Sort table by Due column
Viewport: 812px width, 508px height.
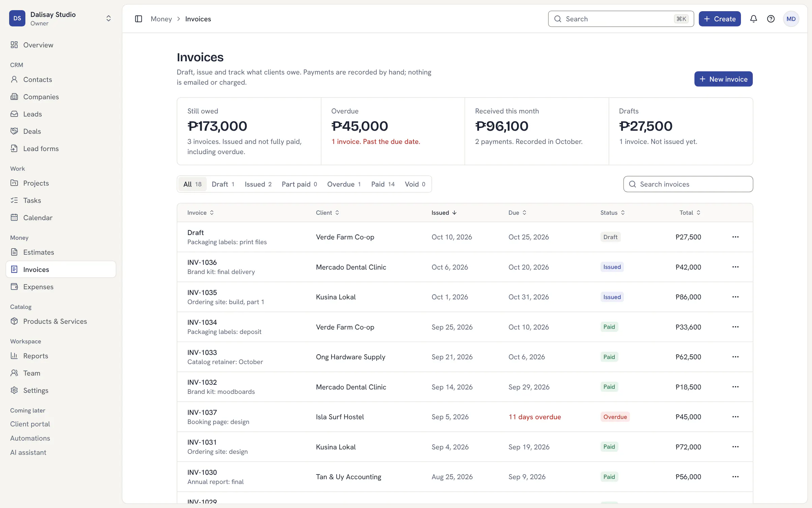[517, 213]
